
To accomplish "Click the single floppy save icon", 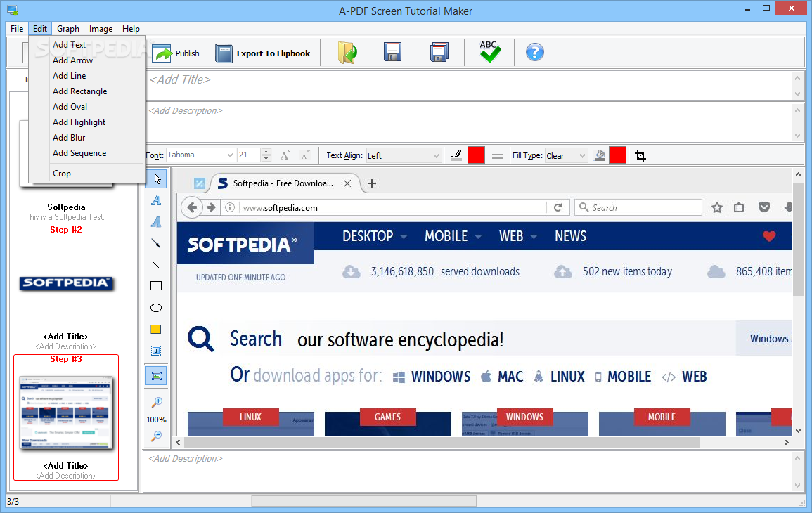I will (x=392, y=52).
